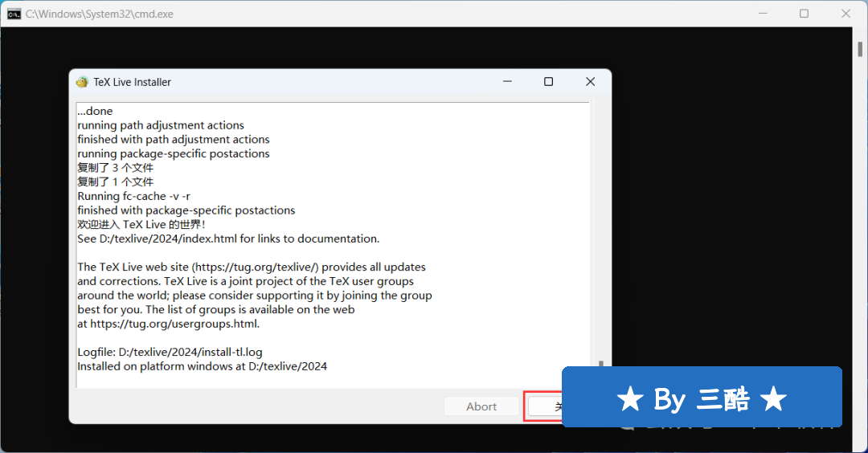Click the 'See D:/texlive/2024/index.html' line
868x453 pixels.
[x=228, y=239]
